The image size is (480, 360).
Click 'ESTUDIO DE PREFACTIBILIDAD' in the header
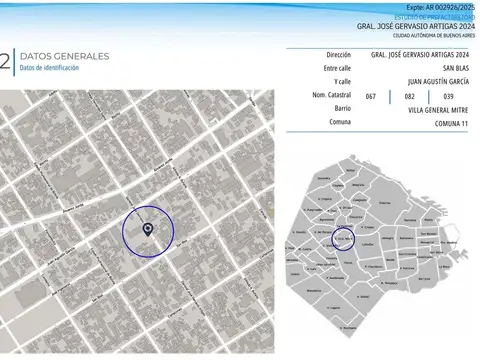pos(435,17)
